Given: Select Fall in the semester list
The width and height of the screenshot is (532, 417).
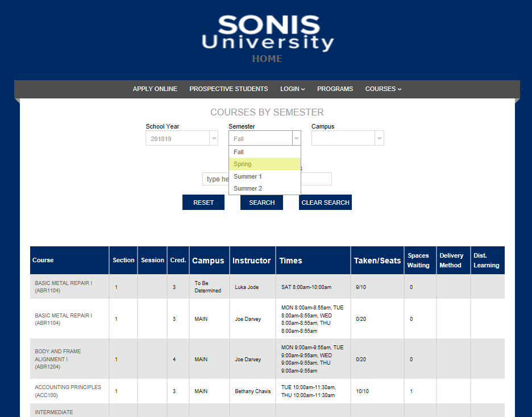Looking at the screenshot, I should [264, 152].
